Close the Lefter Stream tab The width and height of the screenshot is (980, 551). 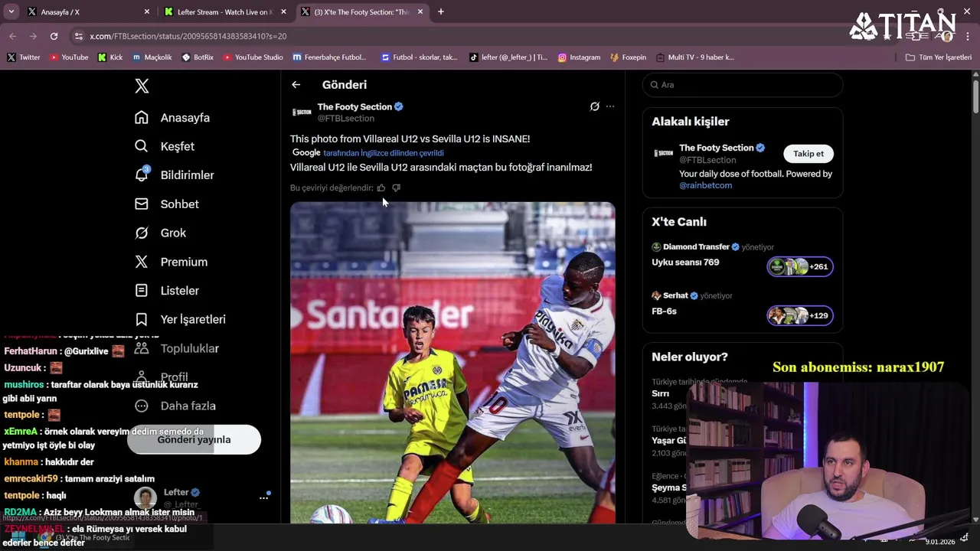click(x=283, y=11)
